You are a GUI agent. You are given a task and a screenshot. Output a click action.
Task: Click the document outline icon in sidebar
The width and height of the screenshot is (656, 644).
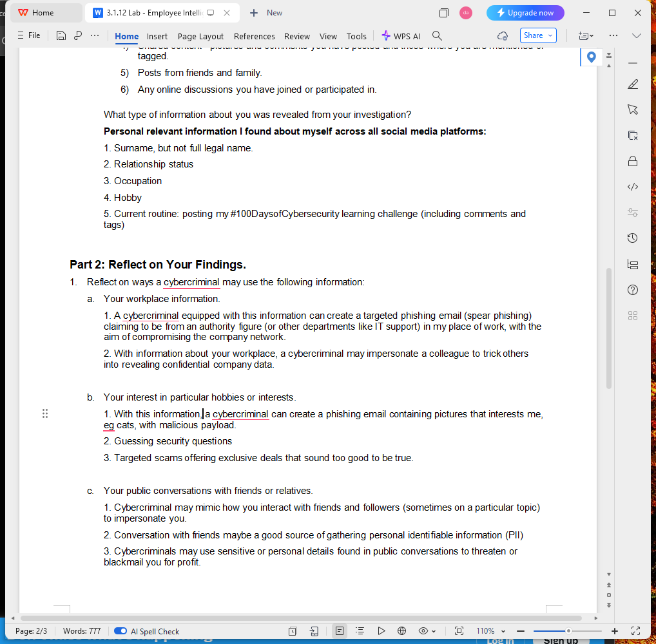(633, 264)
